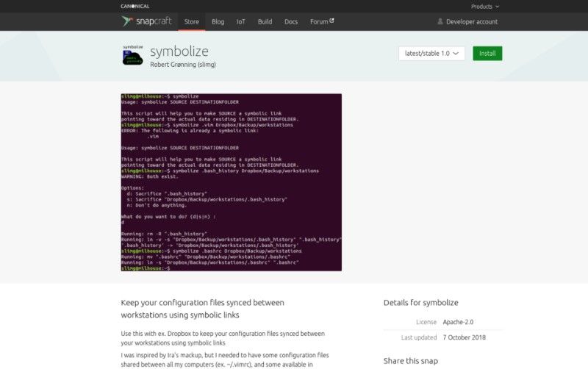This screenshot has height=369, width=588.
Task: Open the Developer account link
Action: [x=471, y=22]
